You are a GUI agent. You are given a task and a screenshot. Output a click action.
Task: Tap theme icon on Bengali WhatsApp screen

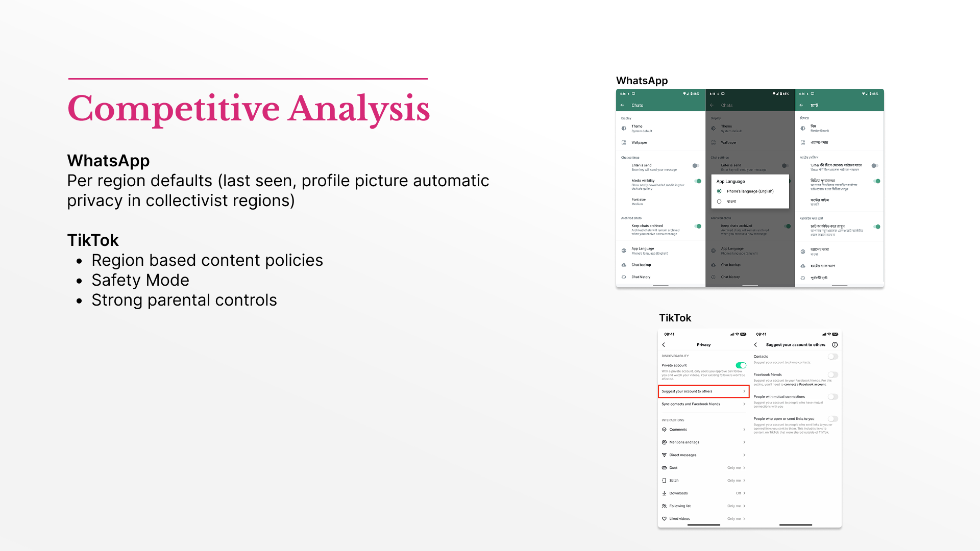tap(803, 129)
